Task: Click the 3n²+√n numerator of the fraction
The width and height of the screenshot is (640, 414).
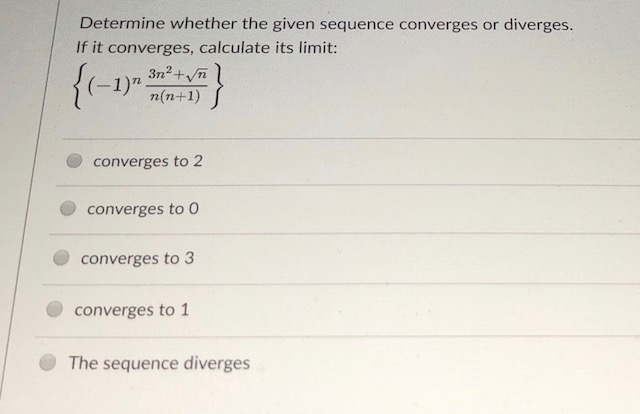Action: coord(178,74)
